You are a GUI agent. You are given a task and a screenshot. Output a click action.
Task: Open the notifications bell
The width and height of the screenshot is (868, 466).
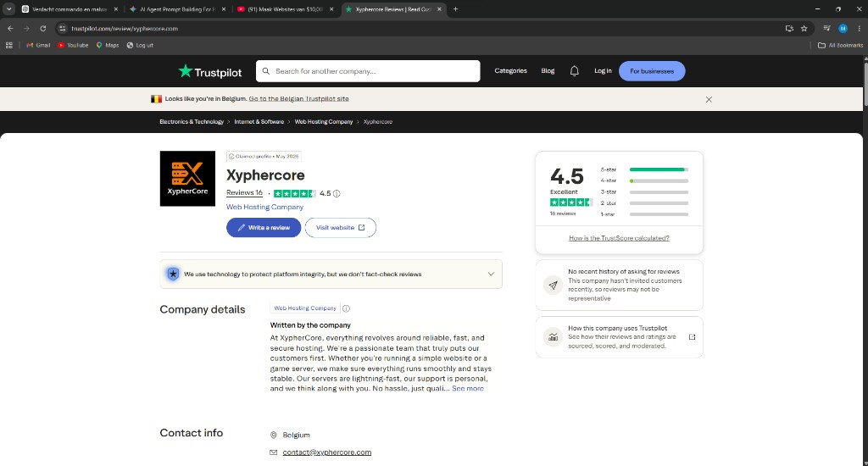click(x=575, y=71)
